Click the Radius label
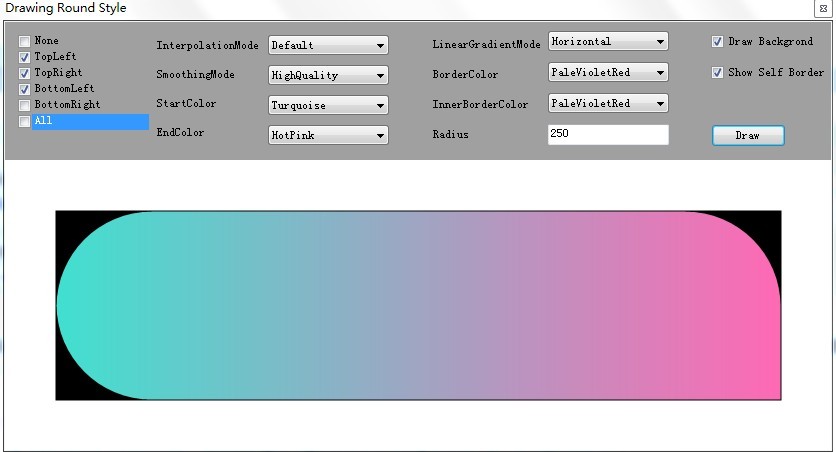Screen dimensions: 836x452 point(451,134)
